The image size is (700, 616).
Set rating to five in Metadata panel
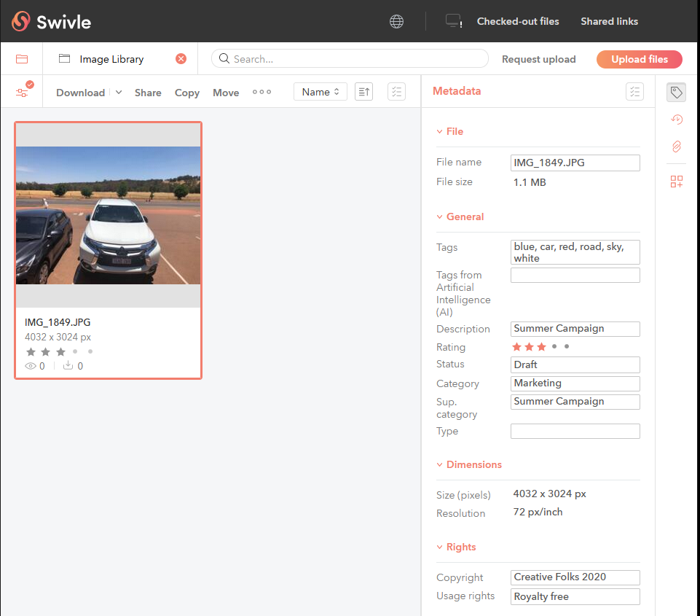pyautogui.click(x=567, y=347)
